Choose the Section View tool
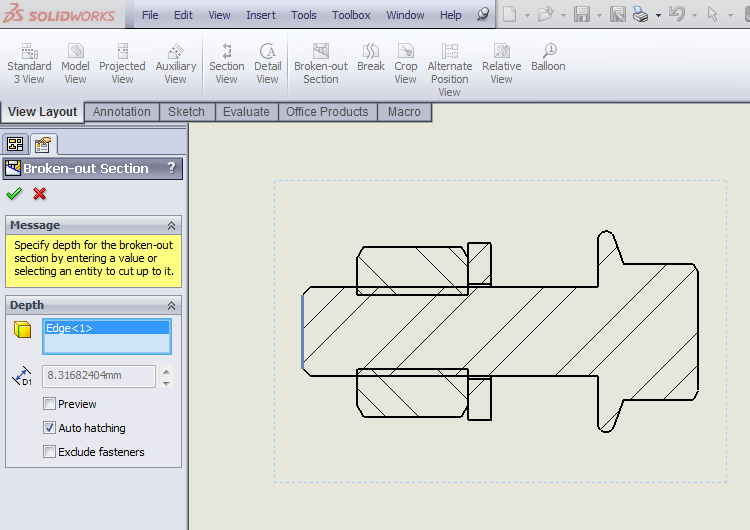 pos(226,64)
